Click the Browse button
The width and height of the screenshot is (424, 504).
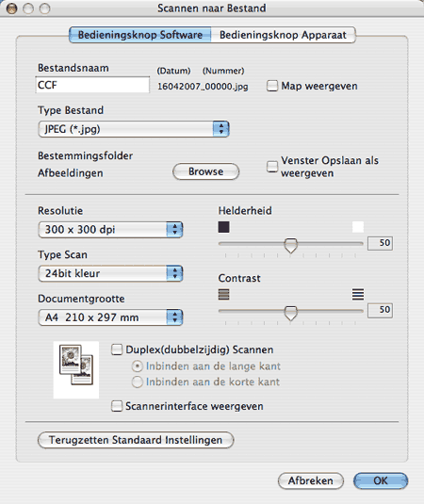[x=206, y=171]
